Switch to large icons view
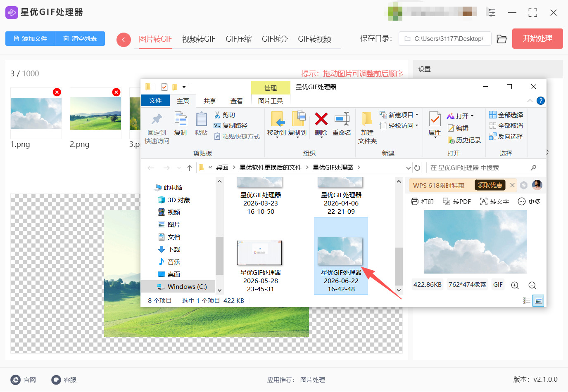This screenshot has height=392, width=568. click(538, 300)
